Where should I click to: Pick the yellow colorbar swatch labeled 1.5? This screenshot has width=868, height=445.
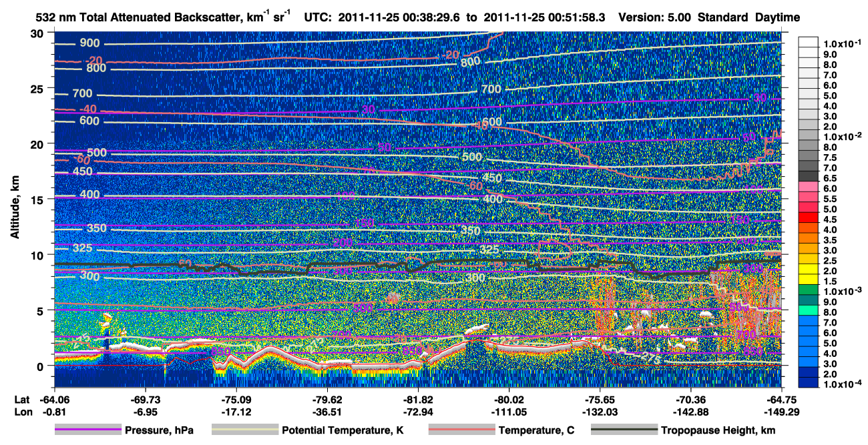point(809,281)
